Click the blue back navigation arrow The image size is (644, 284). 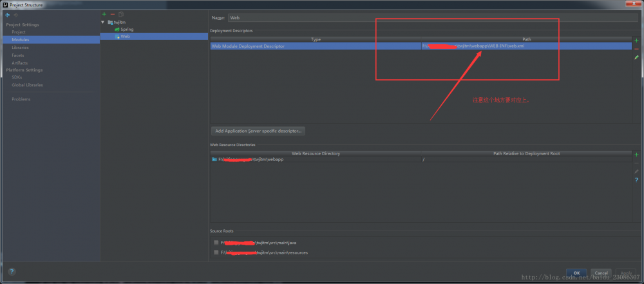coord(7,15)
